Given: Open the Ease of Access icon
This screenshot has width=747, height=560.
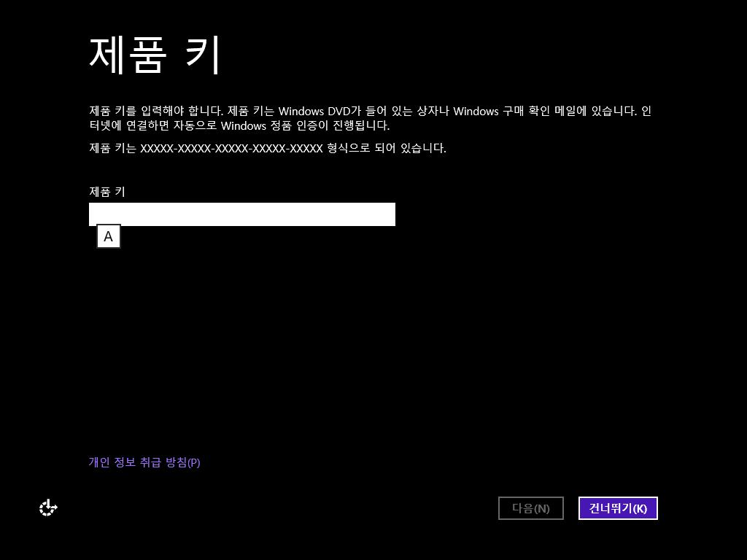Looking at the screenshot, I should coord(48,507).
